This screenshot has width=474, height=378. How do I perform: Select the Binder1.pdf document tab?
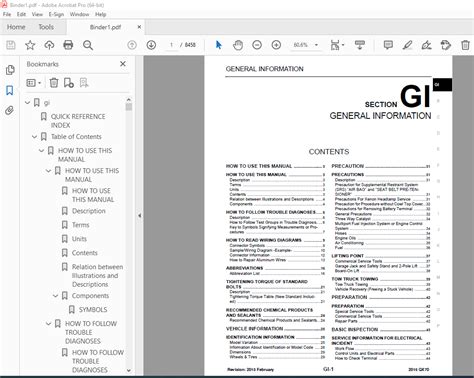tap(105, 27)
